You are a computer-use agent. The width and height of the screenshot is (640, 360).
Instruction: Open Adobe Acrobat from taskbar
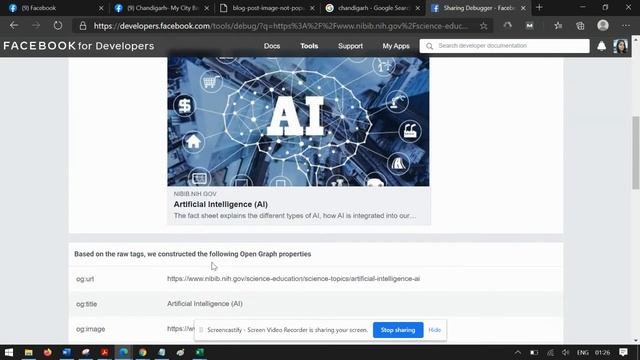[x=104, y=352]
